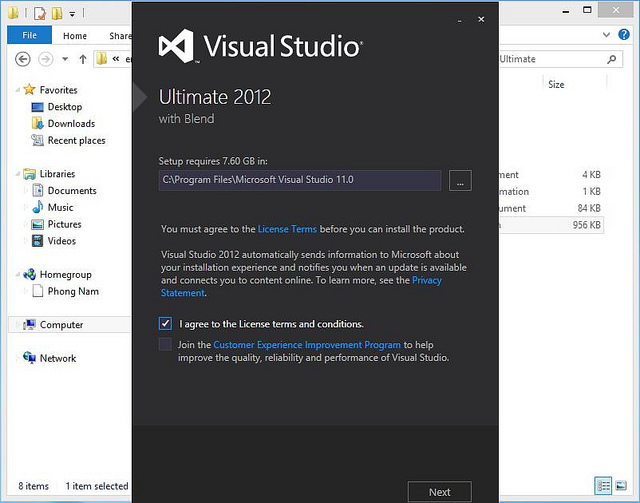This screenshot has width=640, height=503.
Task: Select Network in navigation pane
Action: point(58,358)
